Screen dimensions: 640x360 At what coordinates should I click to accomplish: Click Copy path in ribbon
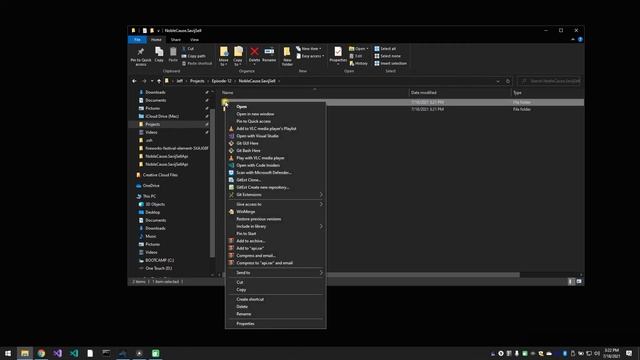pyautogui.click(x=194, y=56)
